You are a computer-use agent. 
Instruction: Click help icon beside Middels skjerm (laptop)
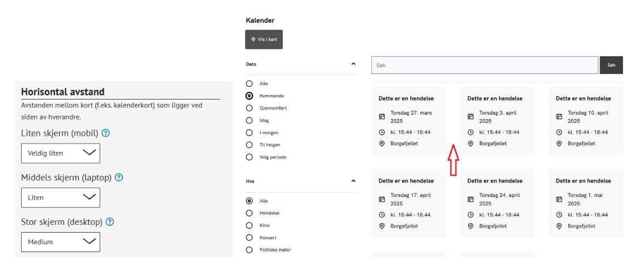coord(119,178)
